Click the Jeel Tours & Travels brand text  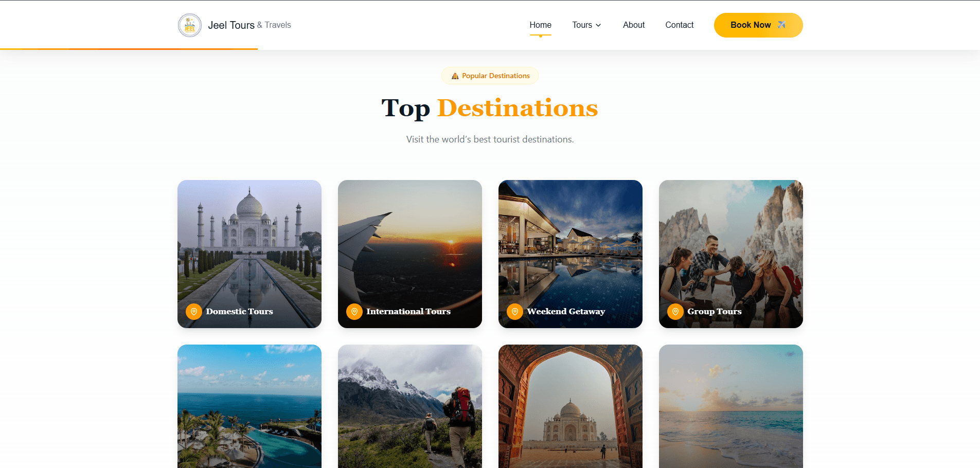pos(249,25)
